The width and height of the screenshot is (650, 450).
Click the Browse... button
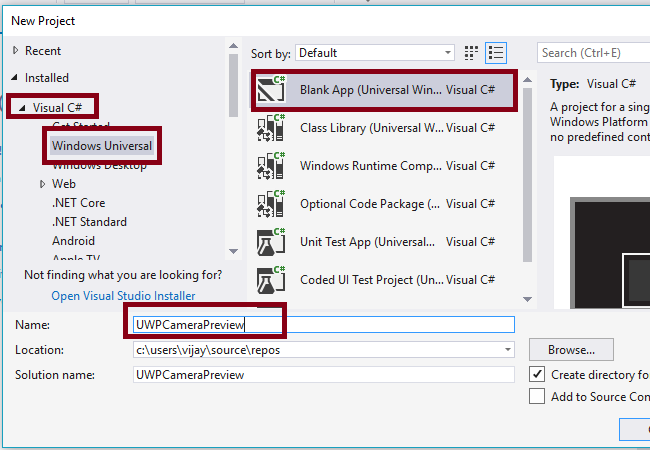[571, 350]
